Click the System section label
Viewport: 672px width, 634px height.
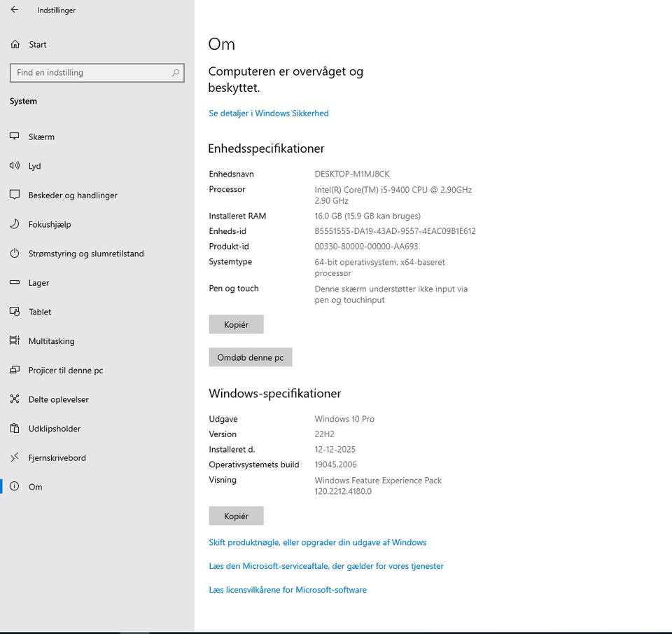pos(23,101)
